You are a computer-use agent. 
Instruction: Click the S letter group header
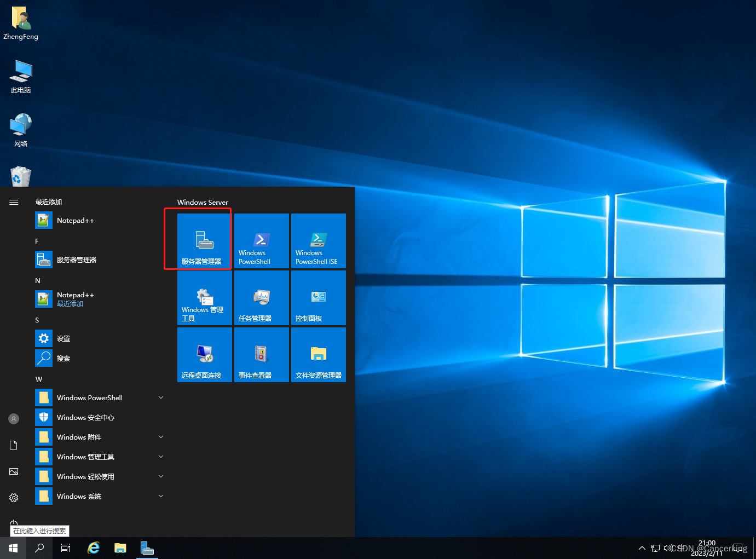tap(37, 320)
